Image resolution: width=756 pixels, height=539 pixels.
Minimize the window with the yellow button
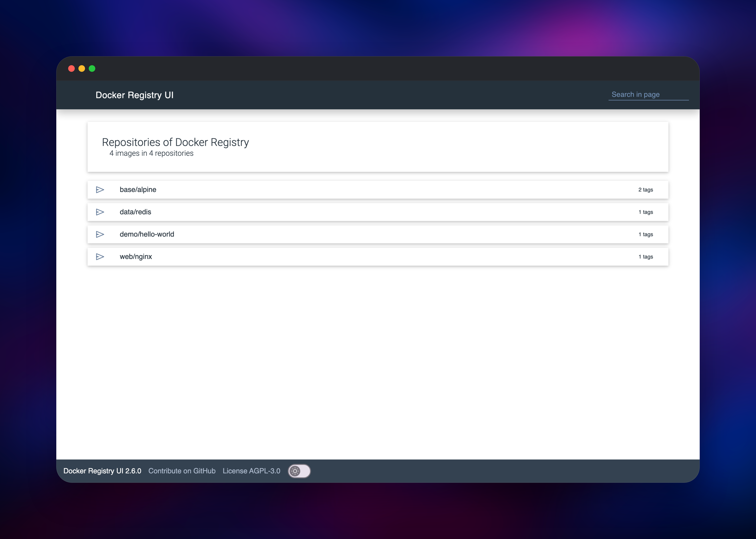(x=82, y=68)
